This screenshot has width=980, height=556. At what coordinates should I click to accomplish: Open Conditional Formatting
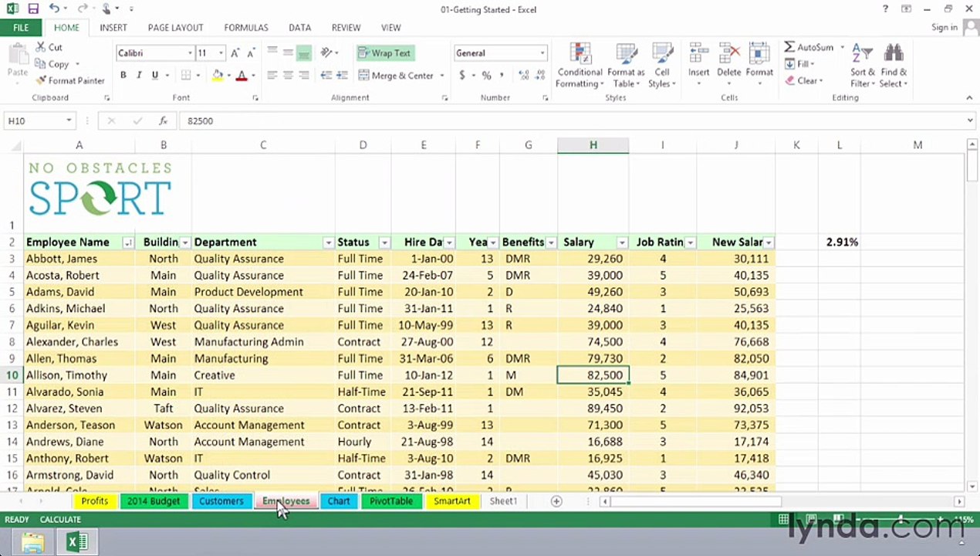[580, 66]
